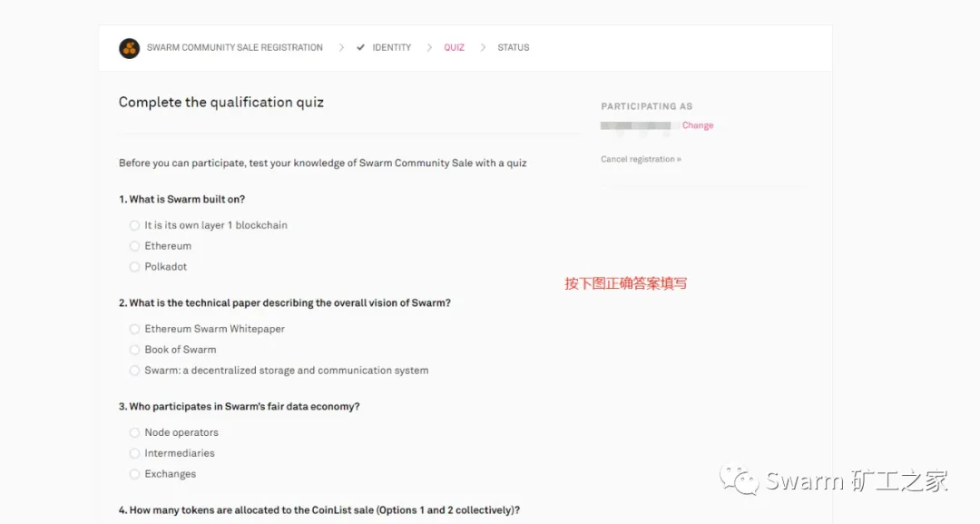Choose 'Swarm: a decentralized storage' option
Screen dimensions: 980x524
pos(134,371)
